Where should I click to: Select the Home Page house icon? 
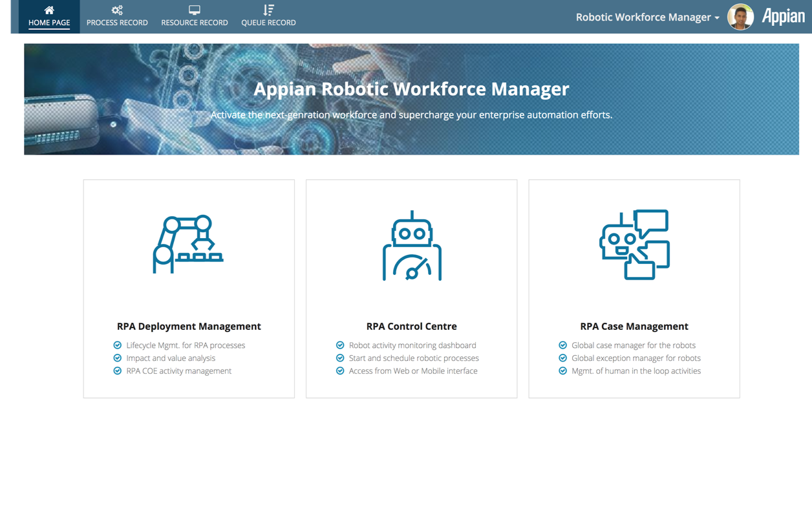[x=49, y=10]
